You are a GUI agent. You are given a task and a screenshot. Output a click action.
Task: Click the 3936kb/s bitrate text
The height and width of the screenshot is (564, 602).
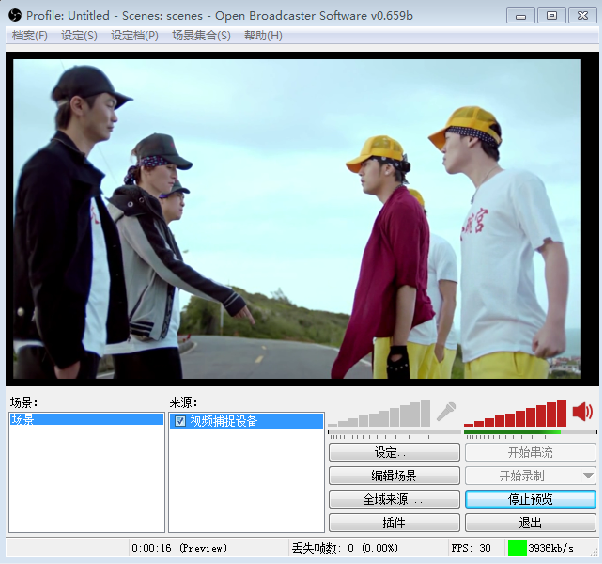[x=551, y=548]
